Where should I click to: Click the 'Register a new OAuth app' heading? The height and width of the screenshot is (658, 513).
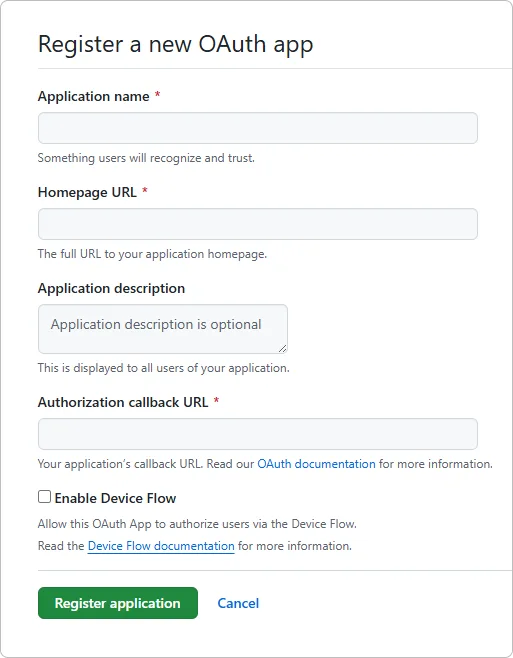(175, 44)
